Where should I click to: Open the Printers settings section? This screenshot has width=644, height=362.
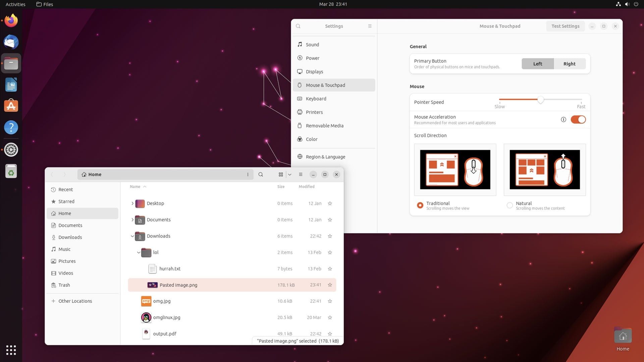pyautogui.click(x=314, y=112)
